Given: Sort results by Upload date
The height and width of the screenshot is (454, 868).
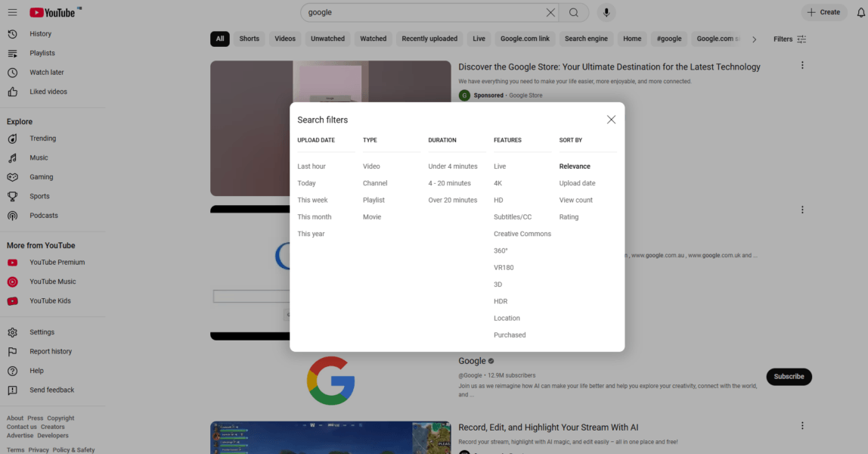Looking at the screenshot, I should click(x=577, y=182).
